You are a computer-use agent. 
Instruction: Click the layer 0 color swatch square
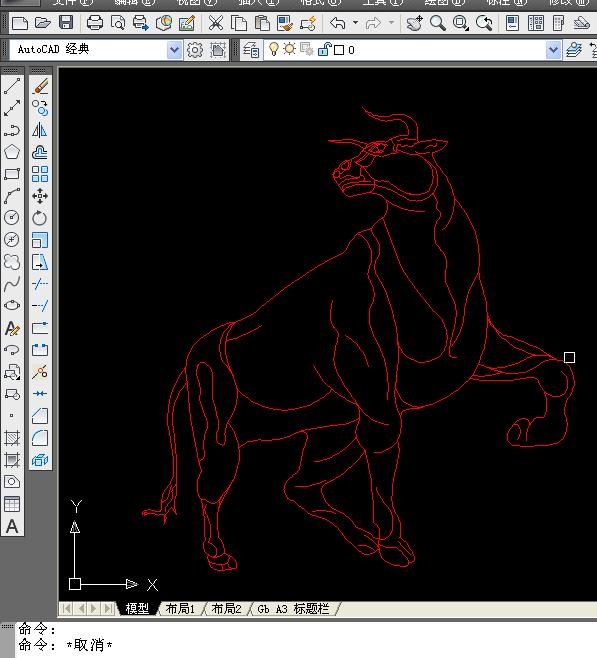(339, 50)
